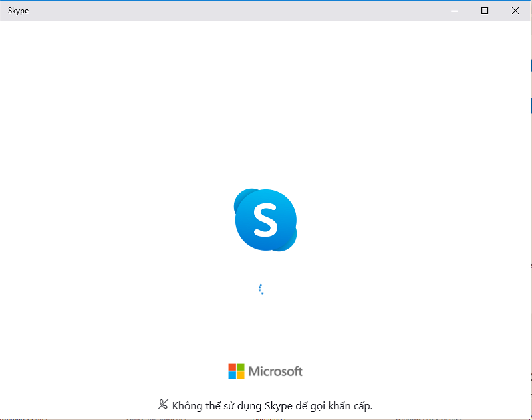Click the blue border at the window bottom
This screenshot has width=532, height=420.
[266, 419]
